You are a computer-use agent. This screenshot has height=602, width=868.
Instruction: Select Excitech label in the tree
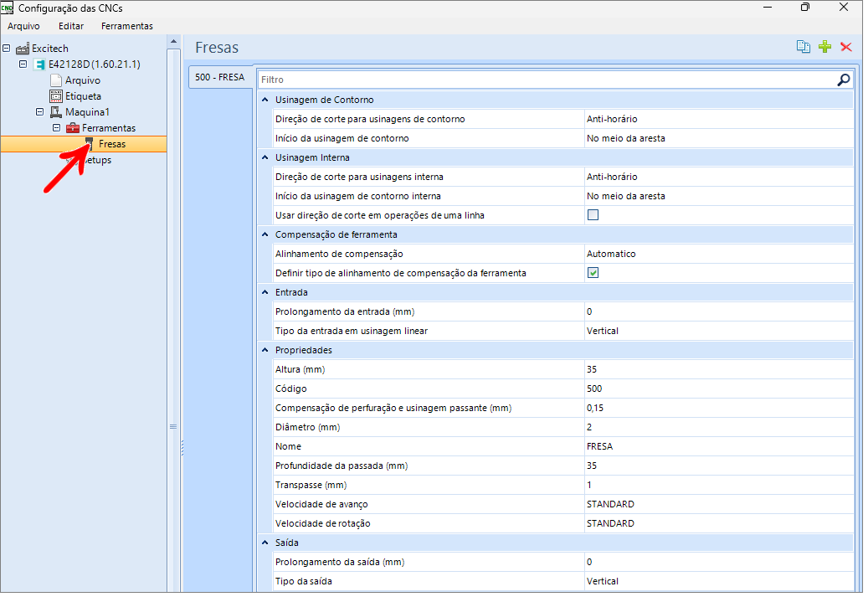coord(50,49)
